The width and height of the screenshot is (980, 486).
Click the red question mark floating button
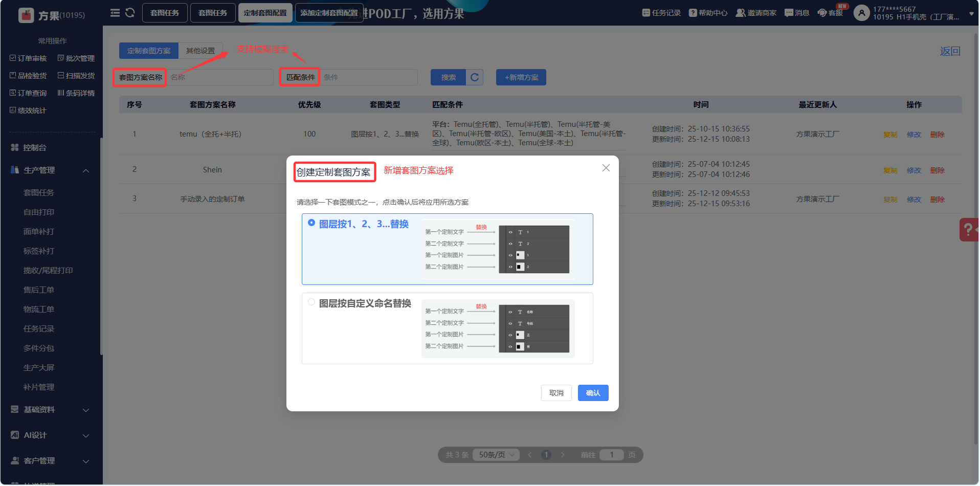pyautogui.click(x=969, y=230)
